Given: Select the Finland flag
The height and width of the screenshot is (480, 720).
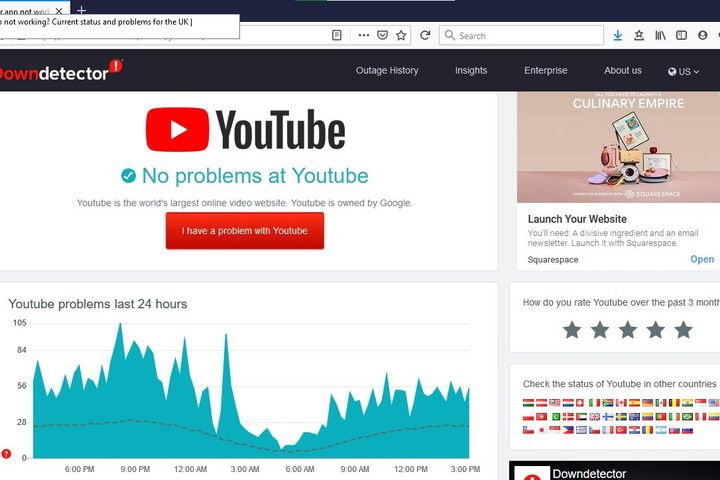Looking at the screenshot, I should pos(608,417).
